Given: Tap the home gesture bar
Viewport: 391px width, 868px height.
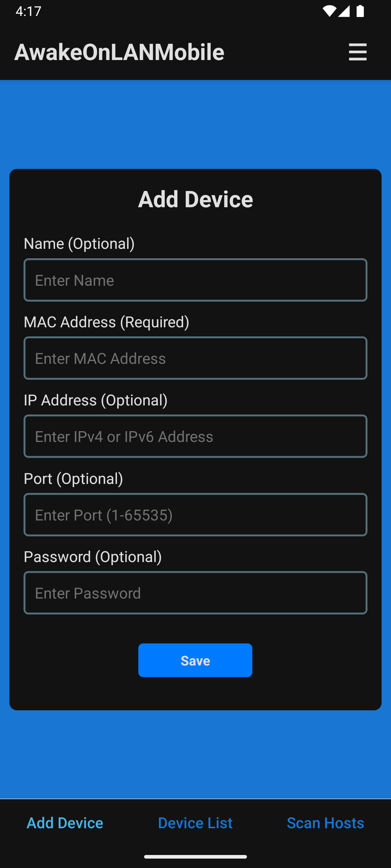Looking at the screenshot, I should coord(195,856).
